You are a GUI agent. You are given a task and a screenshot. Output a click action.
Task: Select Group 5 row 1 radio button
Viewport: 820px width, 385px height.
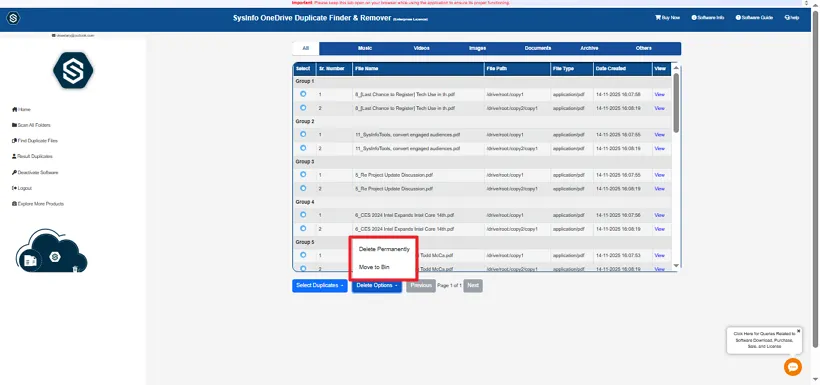(303, 255)
